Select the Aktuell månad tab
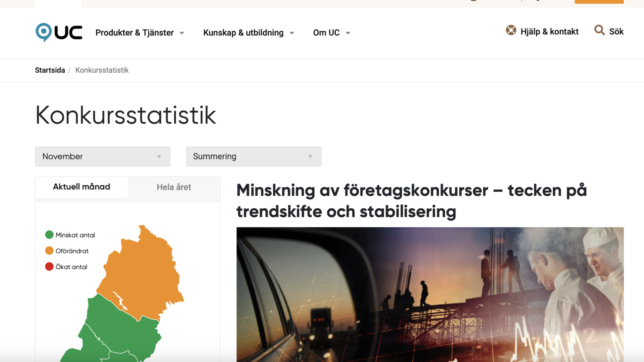 click(x=82, y=187)
